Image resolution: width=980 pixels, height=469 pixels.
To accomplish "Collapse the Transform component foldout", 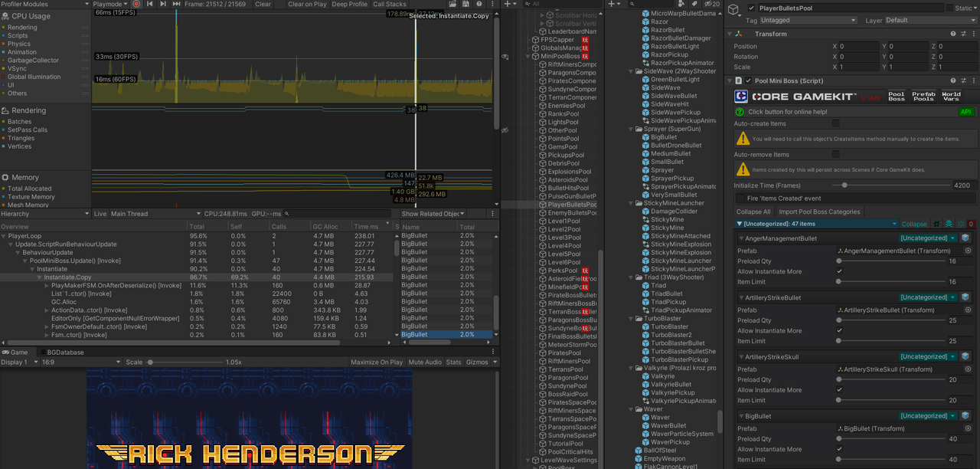I will tap(730, 34).
